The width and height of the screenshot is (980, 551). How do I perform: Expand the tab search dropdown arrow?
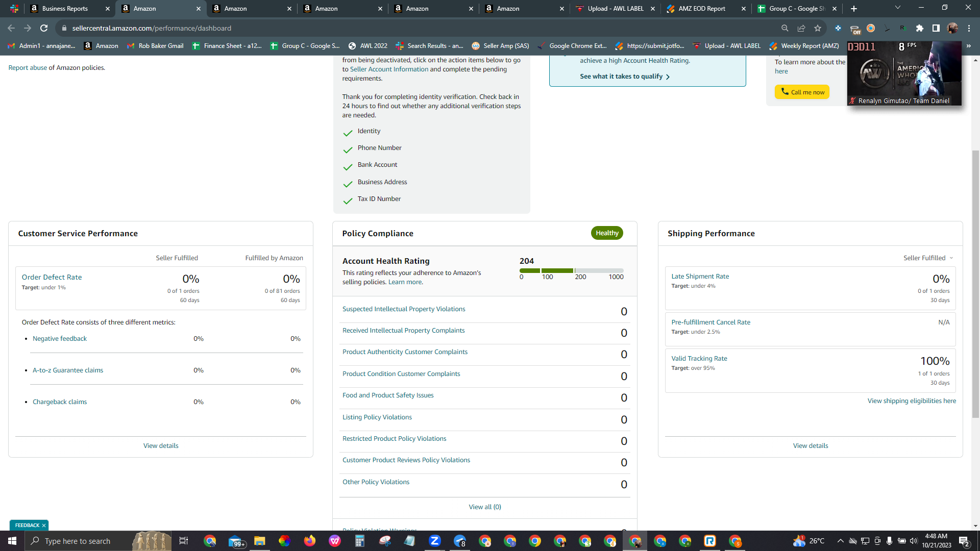tap(898, 8)
